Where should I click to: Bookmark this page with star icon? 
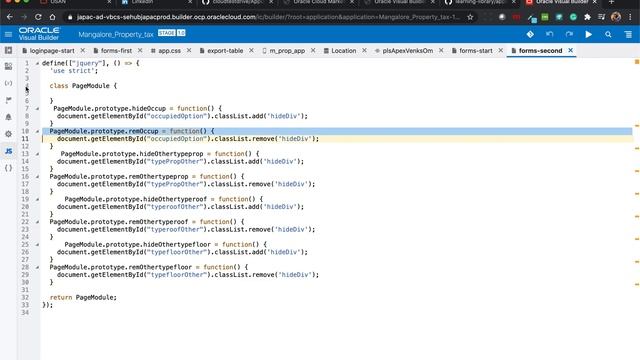pyautogui.click(x=470, y=17)
